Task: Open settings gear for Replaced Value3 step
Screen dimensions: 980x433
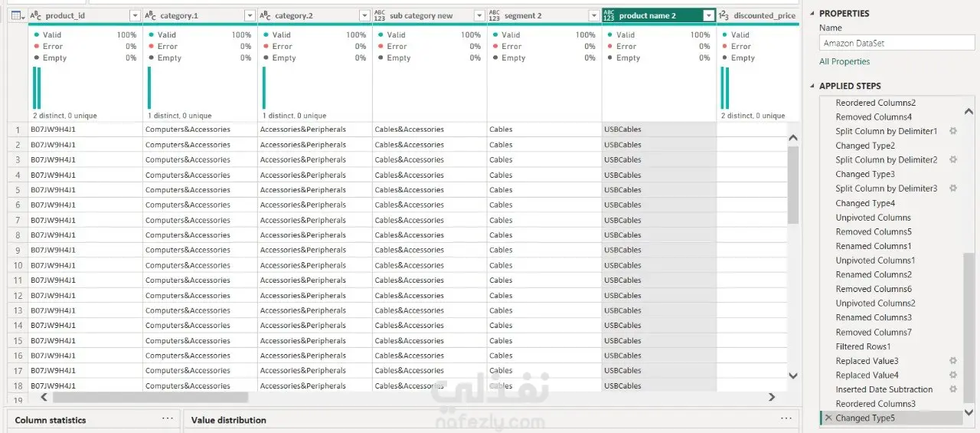Action: pos(953,361)
